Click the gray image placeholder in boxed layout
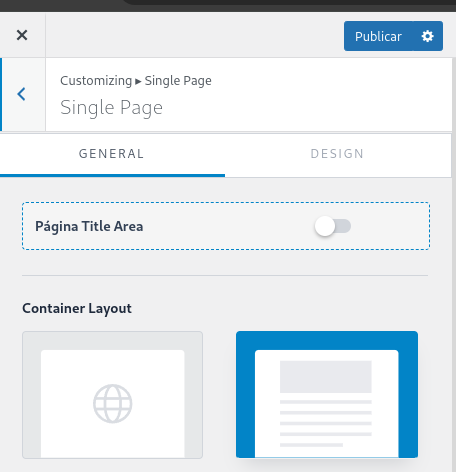The height and width of the screenshot is (472, 456). point(326,377)
